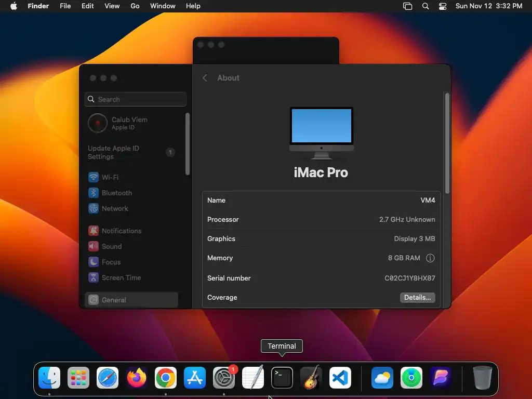This screenshot has width=532, height=399.
Task: Click the About header title
Action: (x=229, y=78)
